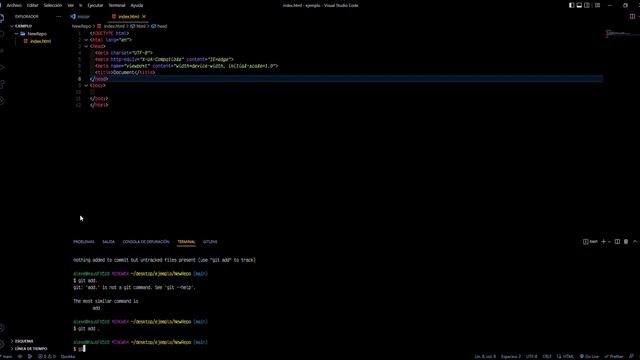Click Prettier status bar item

click(614, 357)
